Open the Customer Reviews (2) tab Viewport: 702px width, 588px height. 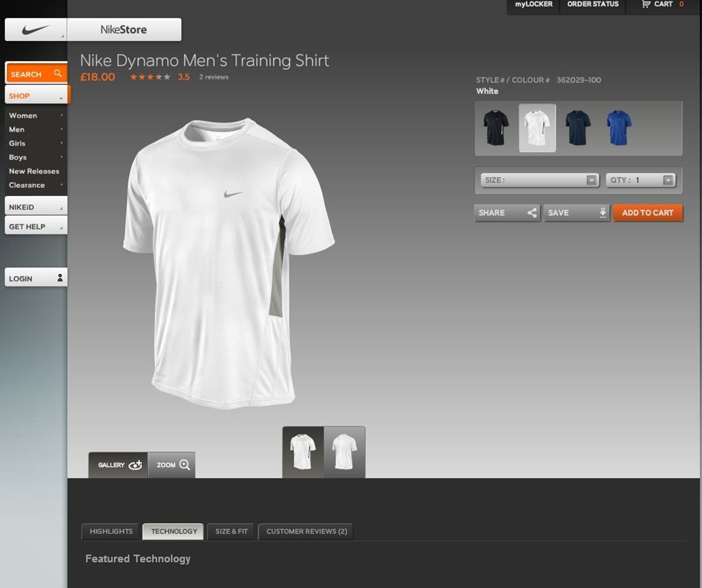pos(306,532)
